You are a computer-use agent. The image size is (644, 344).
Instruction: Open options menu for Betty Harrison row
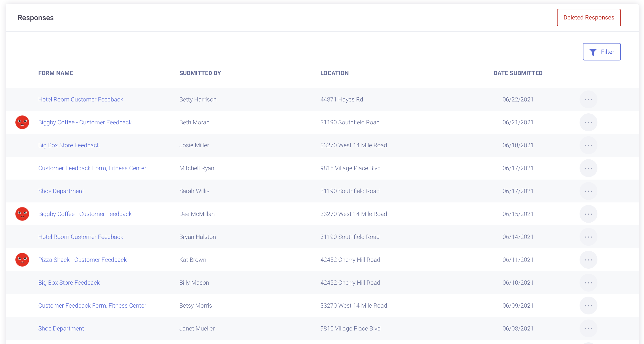pyautogui.click(x=588, y=99)
